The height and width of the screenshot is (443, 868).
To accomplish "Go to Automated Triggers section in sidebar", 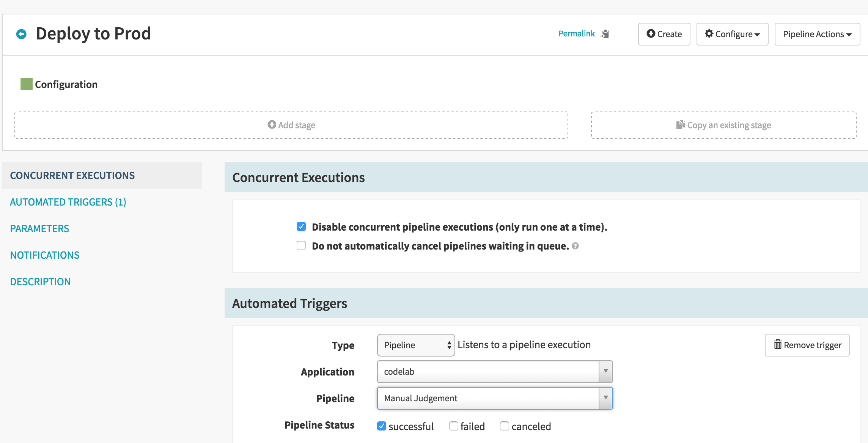I will pyautogui.click(x=68, y=202).
